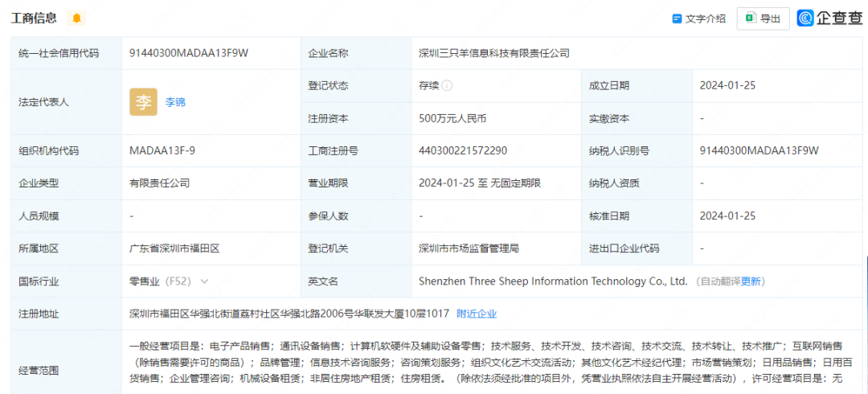Open legal representative 李锦 link
The image size is (868, 394).
[175, 102]
